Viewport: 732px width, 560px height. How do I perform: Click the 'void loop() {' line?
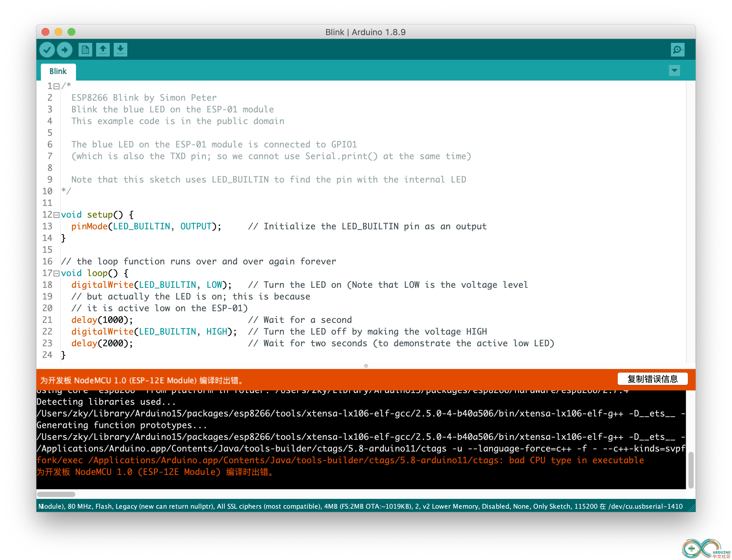point(95,273)
